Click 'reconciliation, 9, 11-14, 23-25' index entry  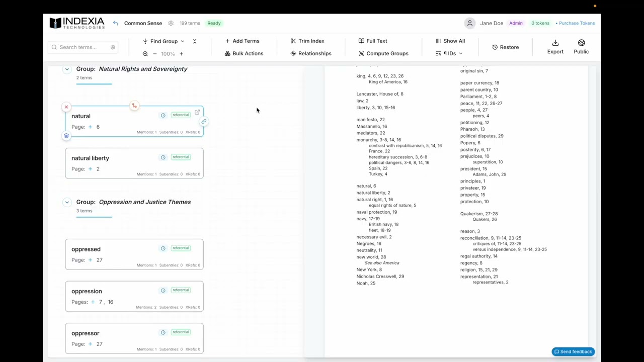click(491, 238)
